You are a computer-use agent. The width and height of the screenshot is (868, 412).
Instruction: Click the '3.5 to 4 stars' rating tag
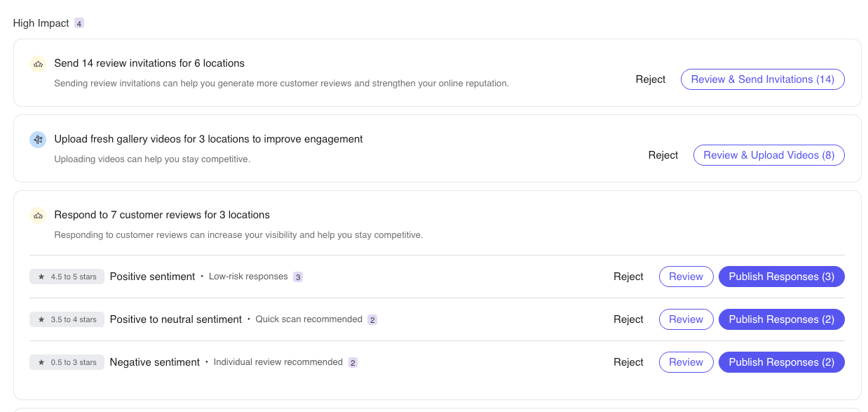tap(67, 319)
